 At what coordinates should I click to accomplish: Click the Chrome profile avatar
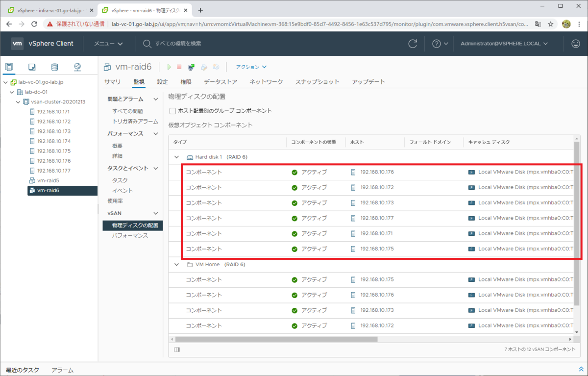click(566, 24)
